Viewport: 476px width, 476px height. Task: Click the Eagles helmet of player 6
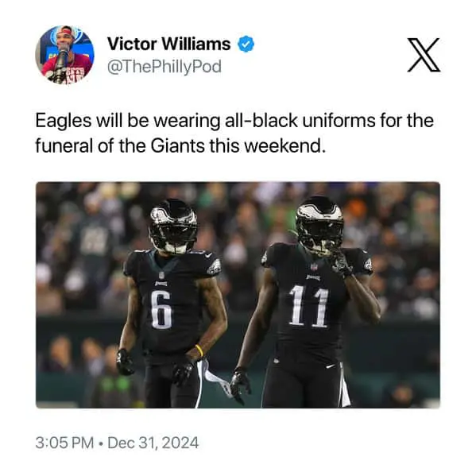pyautogui.click(x=173, y=226)
